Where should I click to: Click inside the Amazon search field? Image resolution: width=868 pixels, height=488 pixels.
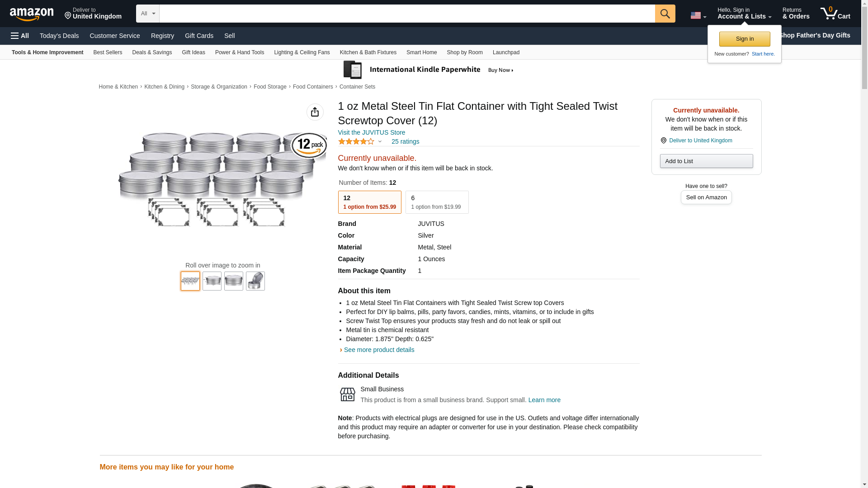(x=407, y=14)
